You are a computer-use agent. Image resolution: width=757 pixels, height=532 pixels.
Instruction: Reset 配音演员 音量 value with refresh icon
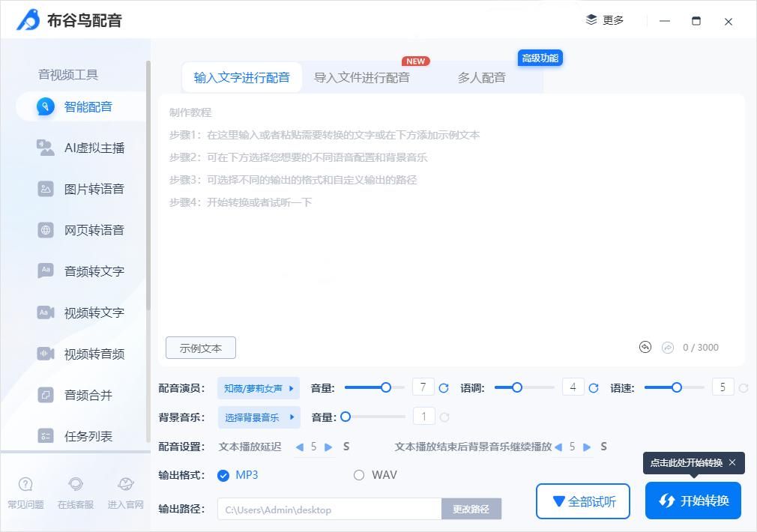(x=444, y=387)
